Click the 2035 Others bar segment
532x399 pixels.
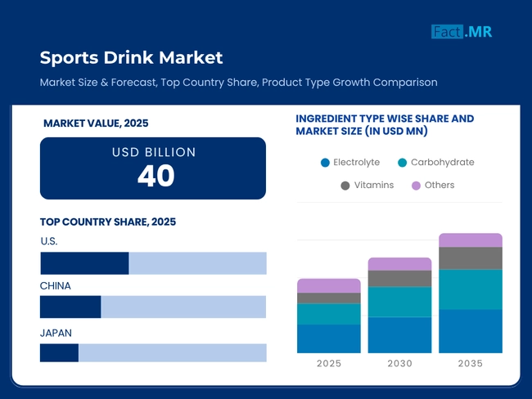[x=471, y=240]
